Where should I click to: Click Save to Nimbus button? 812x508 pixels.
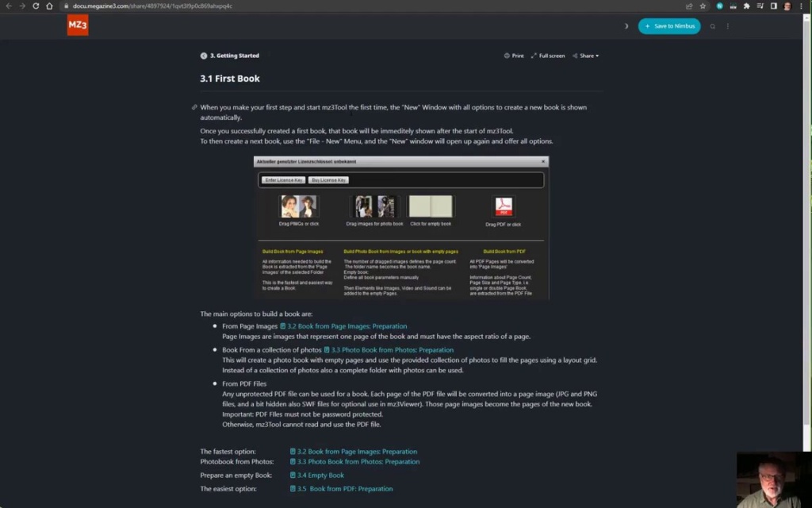click(x=669, y=26)
